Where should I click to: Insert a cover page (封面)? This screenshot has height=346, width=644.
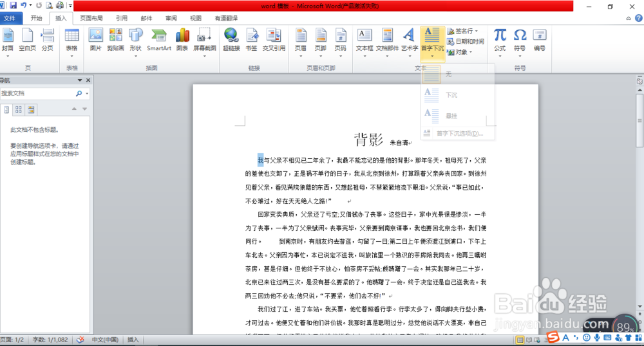pos(7,41)
